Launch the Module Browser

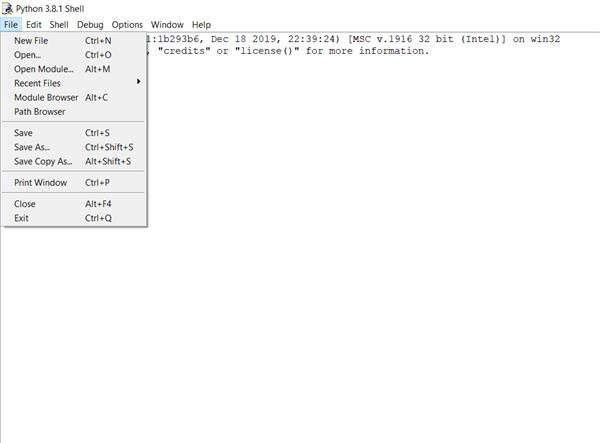pos(75,98)
